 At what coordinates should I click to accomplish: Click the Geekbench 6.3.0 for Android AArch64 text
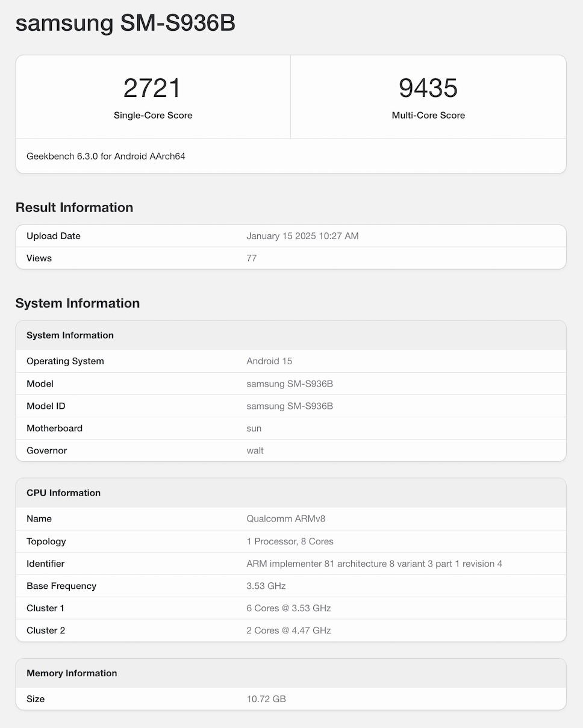coord(106,156)
